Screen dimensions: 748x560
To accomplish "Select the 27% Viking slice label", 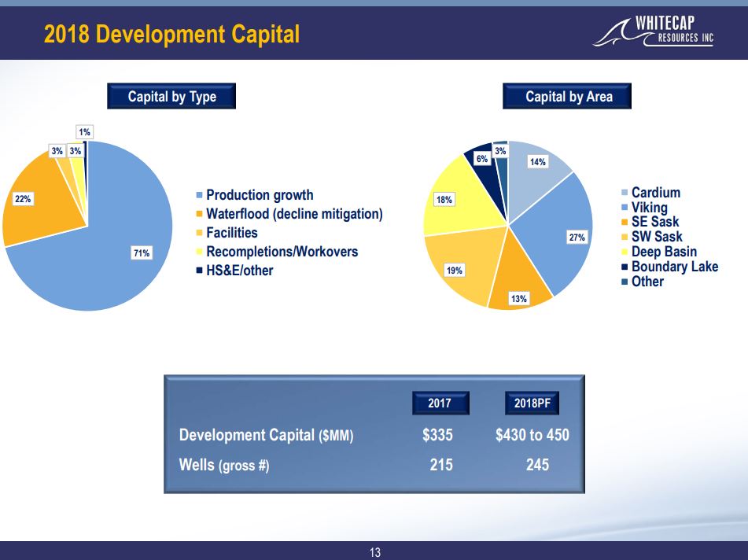I will (x=578, y=236).
